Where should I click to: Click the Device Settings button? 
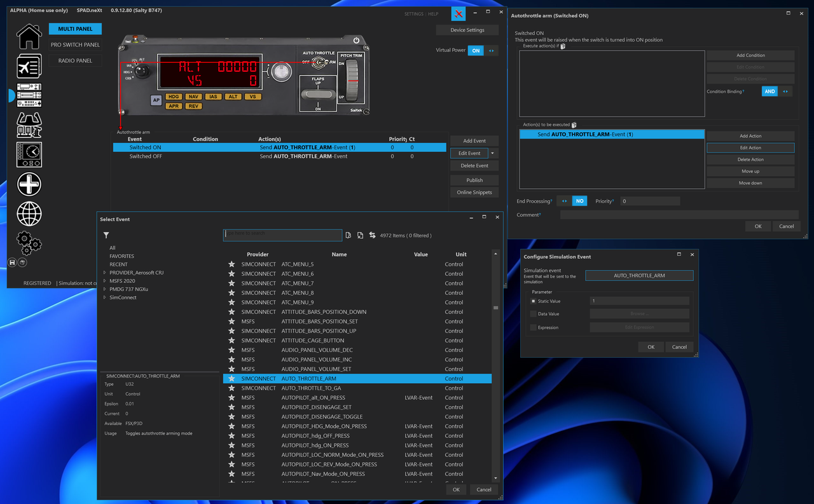[x=467, y=30]
